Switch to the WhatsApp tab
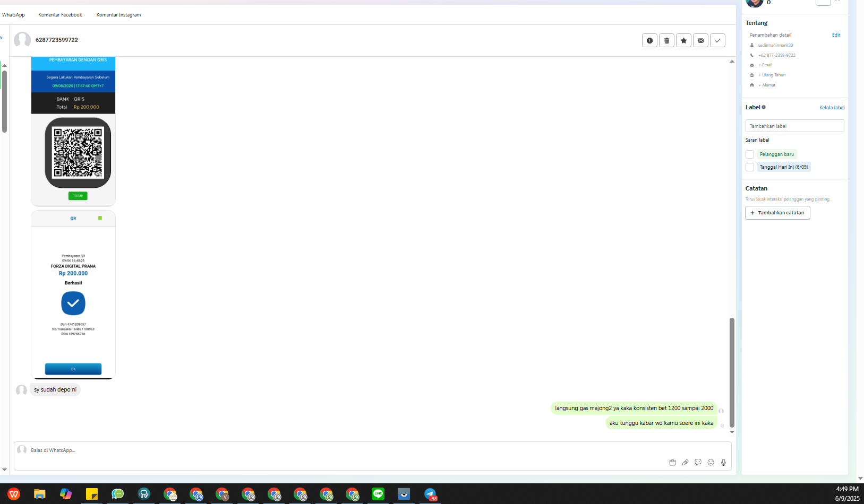The height and width of the screenshot is (504, 864). [13, 15]
